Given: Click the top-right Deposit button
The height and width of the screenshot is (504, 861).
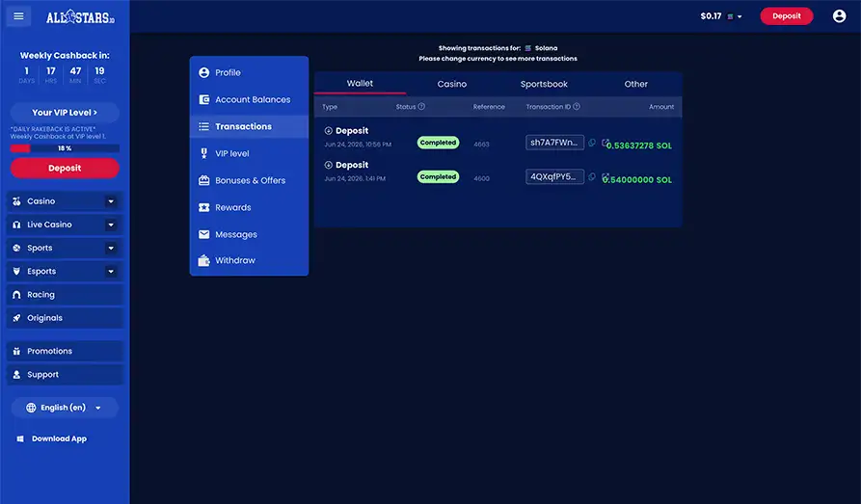Looking at the screenshot, I should point(787,16).
